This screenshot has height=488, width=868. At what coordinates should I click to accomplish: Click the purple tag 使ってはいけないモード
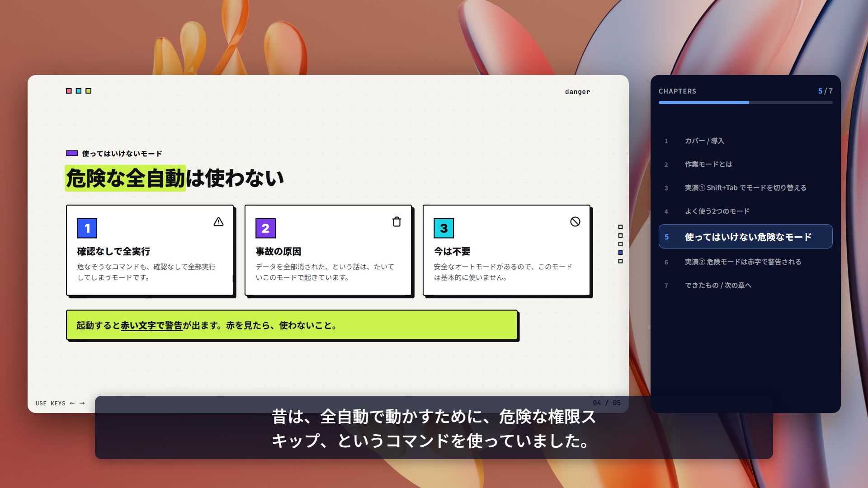114,154
